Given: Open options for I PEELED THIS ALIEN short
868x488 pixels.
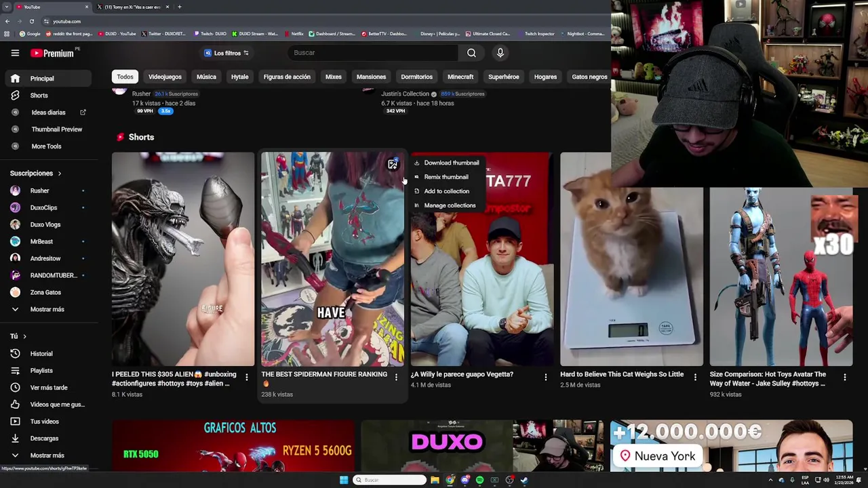Looking at the screenshot, I should coord(247,377).
